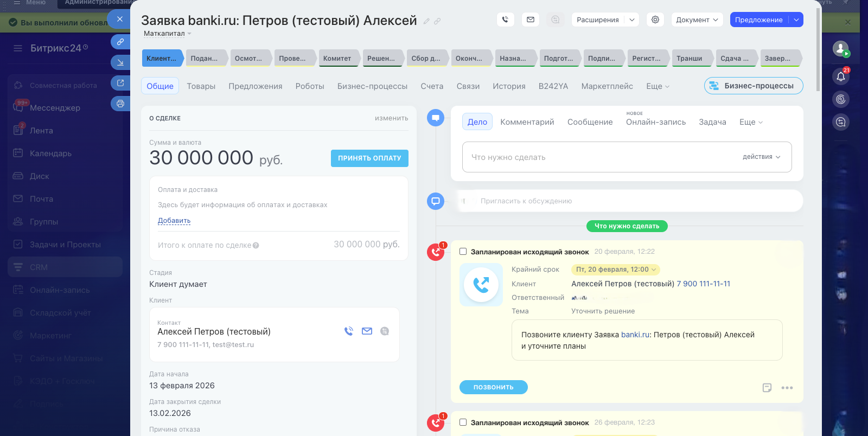
Task: Click the Что нужно сделать input field
Action: click(597, 157)
